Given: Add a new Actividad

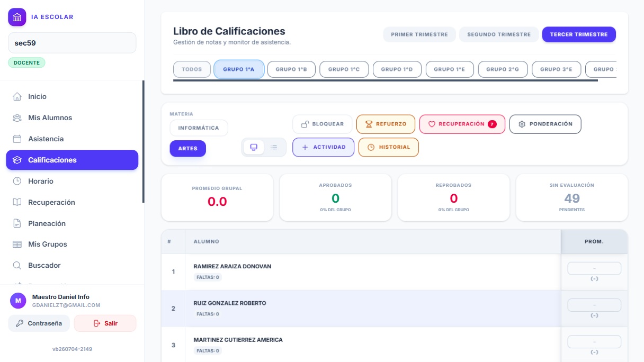Looking at the screenshot, I should point(323,147).
